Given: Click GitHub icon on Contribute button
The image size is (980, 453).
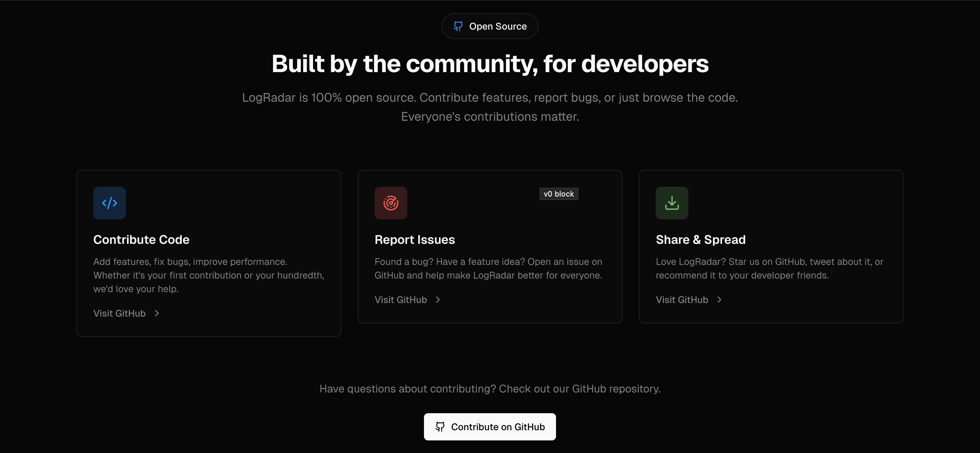Looking at the screenshot, I should 440,427.
